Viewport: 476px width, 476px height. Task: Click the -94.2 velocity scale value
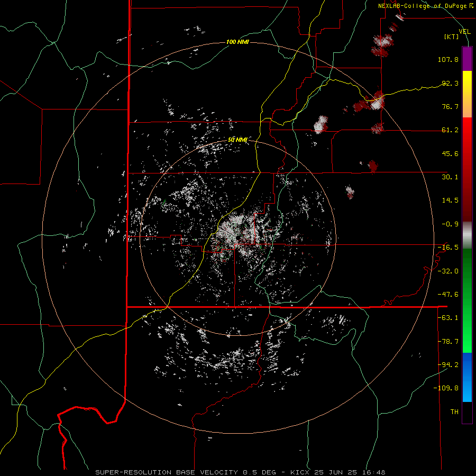point(448,365)
